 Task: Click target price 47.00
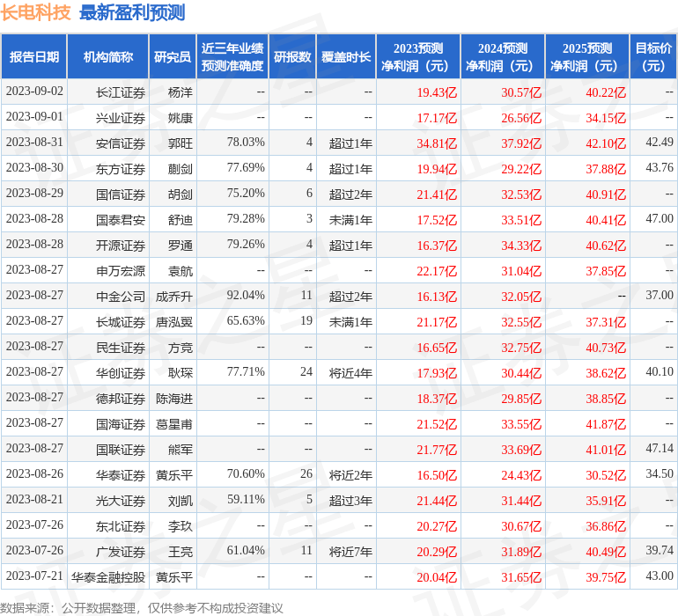(660, 218)
